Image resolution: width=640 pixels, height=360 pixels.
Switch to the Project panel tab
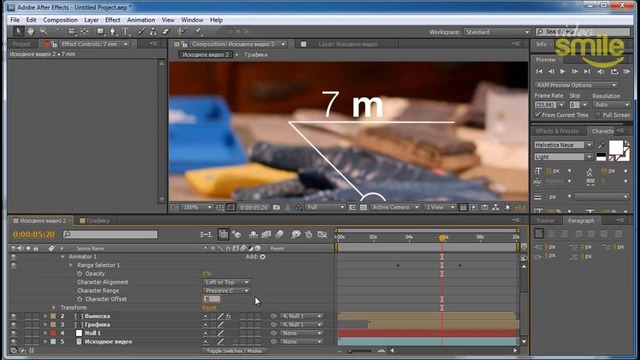click(22, 44)
